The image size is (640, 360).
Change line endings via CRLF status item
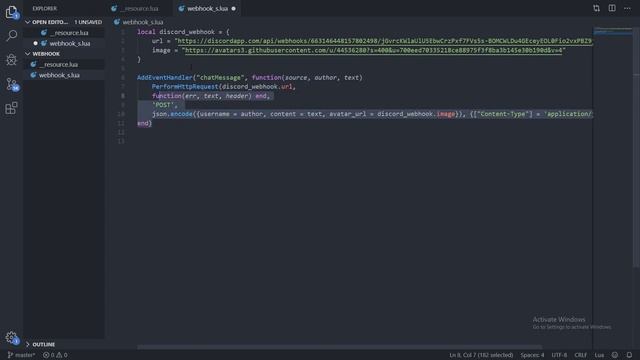pyautogui.click(x=580, y=355)
